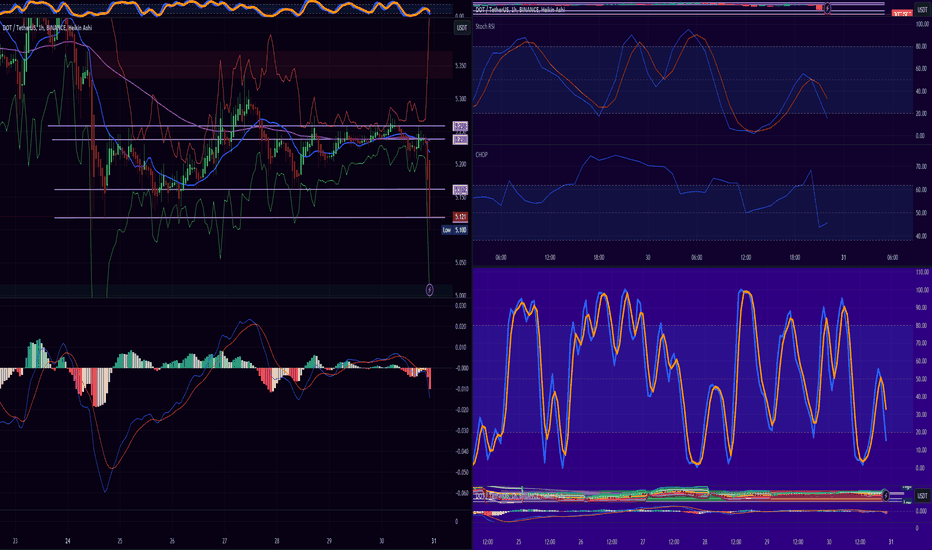The height and width of the screenshot is (550, 932).
Task: Select the lowest purple horizontal line near 5.121
Action: pos(250,218)
